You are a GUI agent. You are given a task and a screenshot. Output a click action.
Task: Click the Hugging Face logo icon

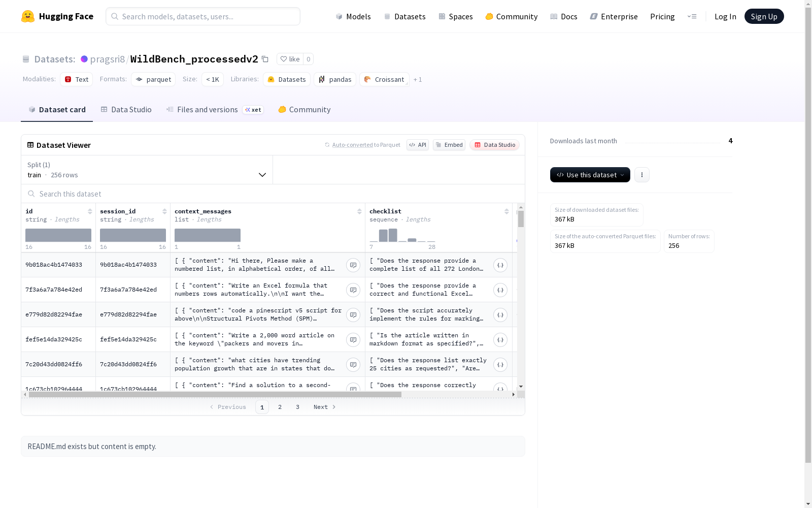(28, 16)
